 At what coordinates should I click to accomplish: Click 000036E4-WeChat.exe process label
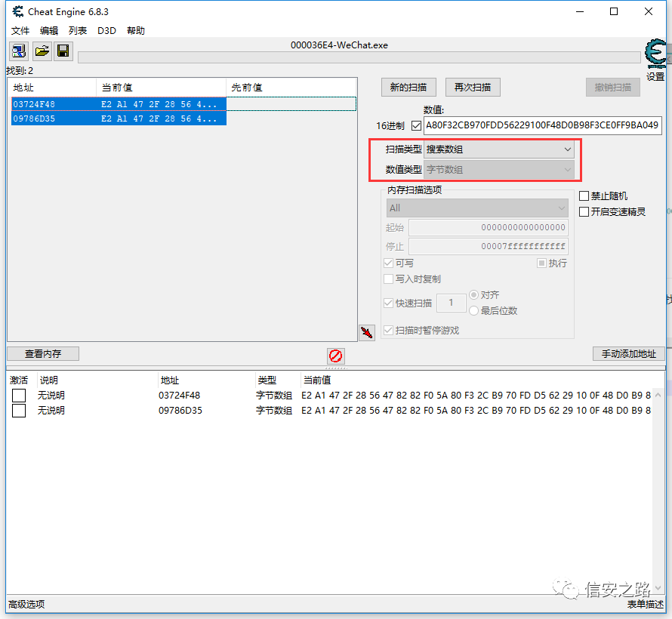click(339, 45)
